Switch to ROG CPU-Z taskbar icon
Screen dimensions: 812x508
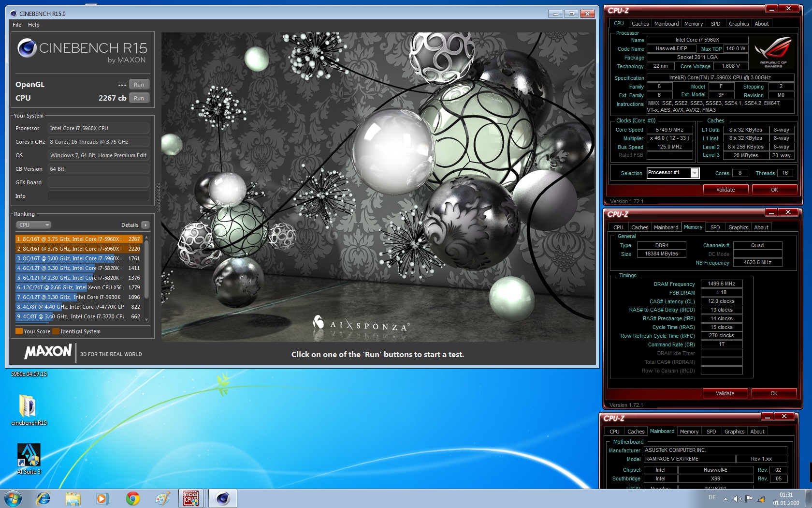point(191,498)
